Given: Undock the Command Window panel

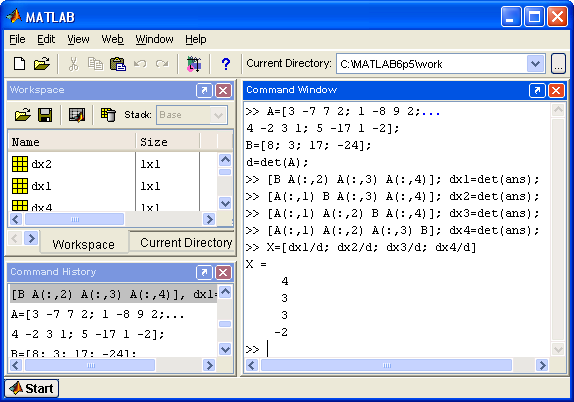Looking at the screenshot, I should [x=537, y=90].
